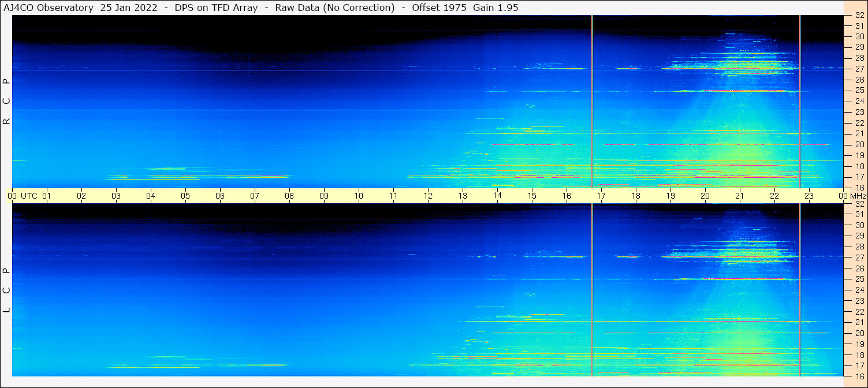The image size is (868, 388).
Task: Click 'Raw Data (No Correction)' in the header
Action: 335,8
